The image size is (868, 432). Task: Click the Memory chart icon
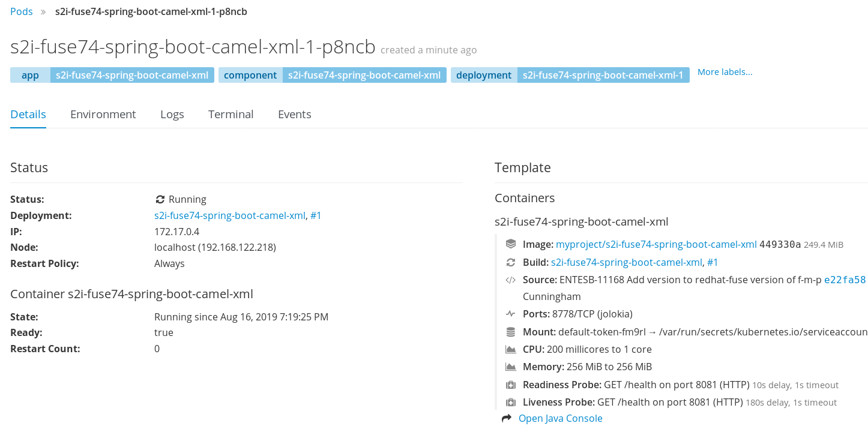click(x=511, y=367)
